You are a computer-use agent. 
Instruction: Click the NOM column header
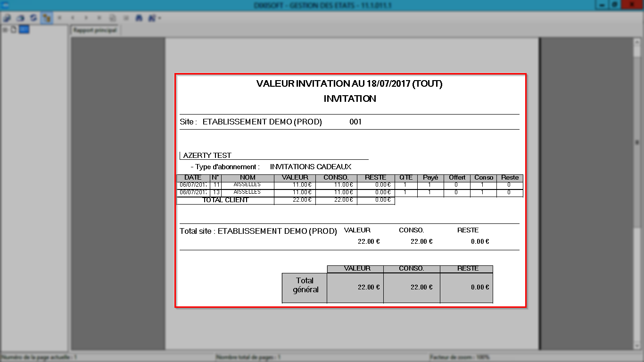coord(248,178)
